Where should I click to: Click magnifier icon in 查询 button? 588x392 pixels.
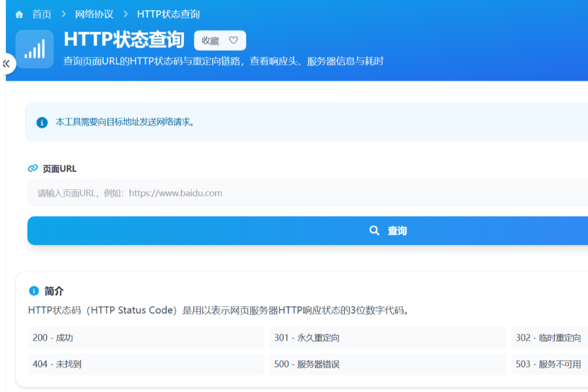pyautogui.click(x=374, y=231)
